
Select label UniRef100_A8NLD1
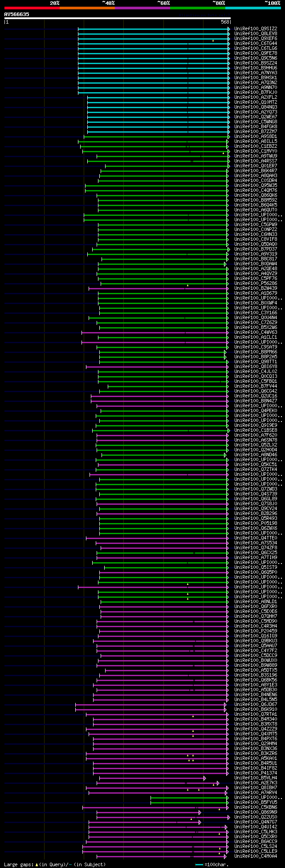(x=256, y=602)
